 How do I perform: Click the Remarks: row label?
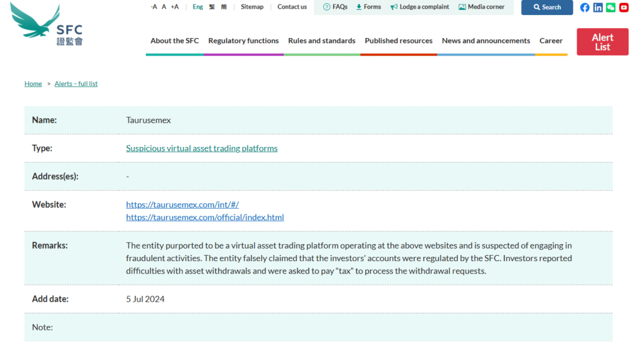50,246
